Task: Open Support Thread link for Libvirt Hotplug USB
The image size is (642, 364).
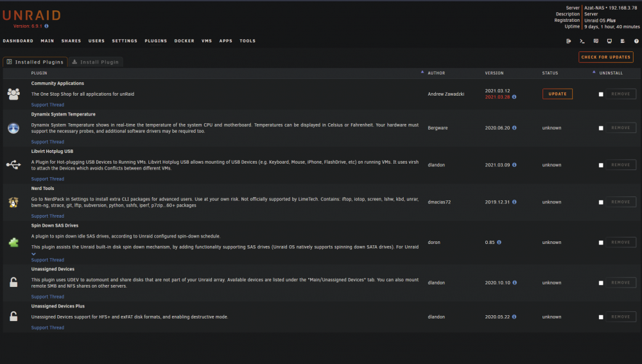Action: pyautogui.click(x=48, y=179)
